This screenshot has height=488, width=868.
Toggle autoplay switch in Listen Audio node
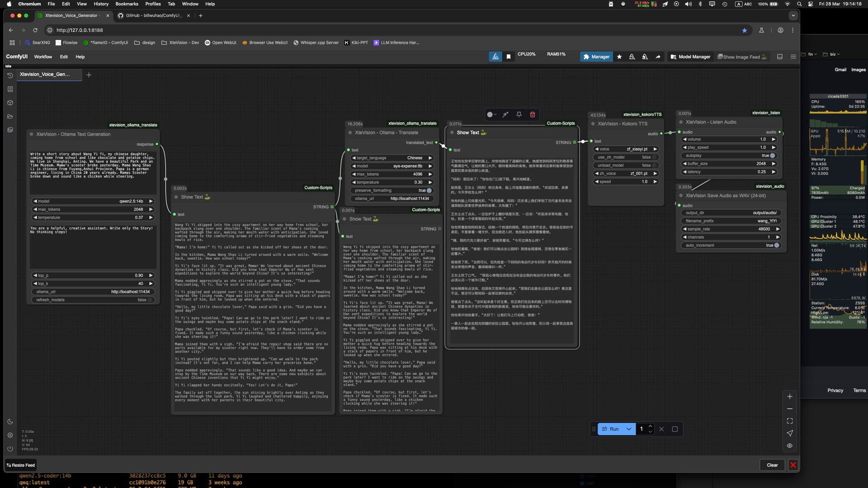click(772, 155)
